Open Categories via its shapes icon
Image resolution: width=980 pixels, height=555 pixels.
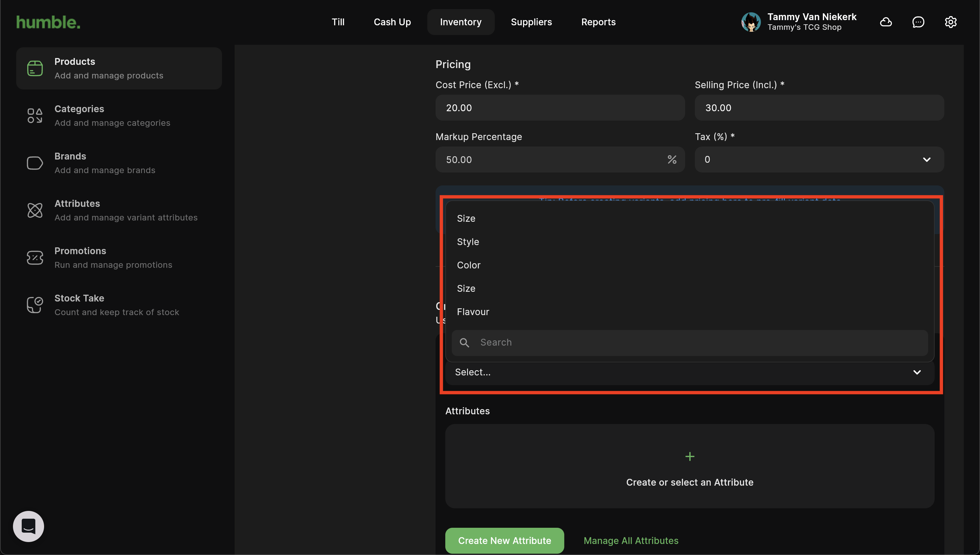(x=35, y=115)
